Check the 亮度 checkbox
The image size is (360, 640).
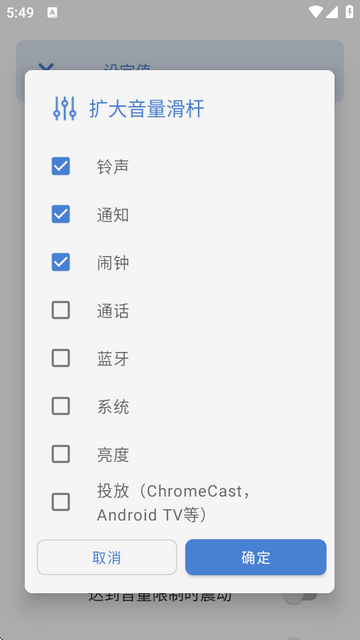coord(61,454)
